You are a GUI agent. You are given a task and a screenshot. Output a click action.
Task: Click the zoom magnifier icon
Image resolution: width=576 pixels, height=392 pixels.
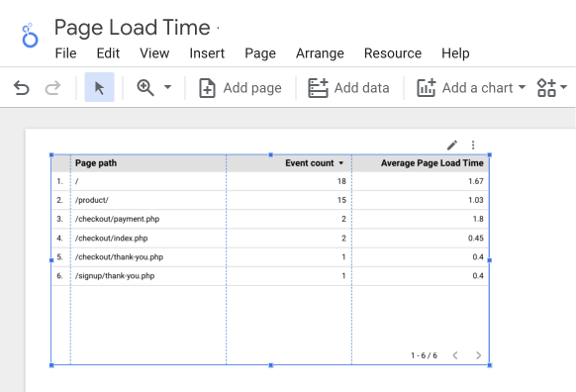click(145, 88)
